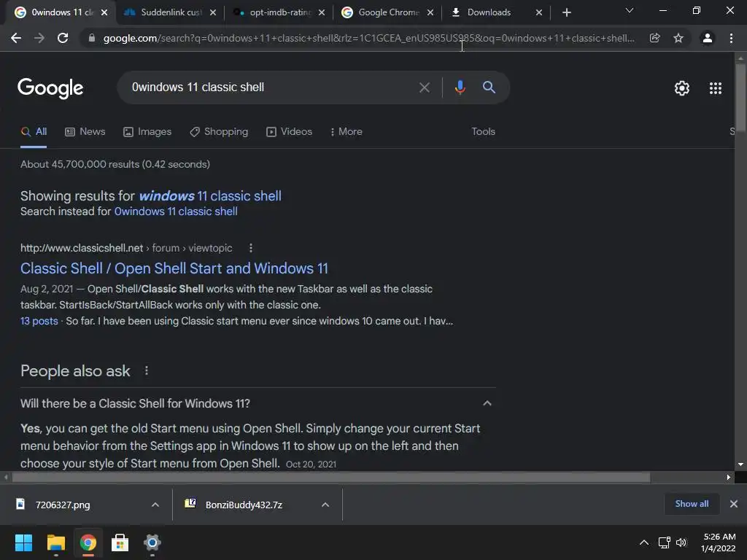Close the downloads bar

734,504
